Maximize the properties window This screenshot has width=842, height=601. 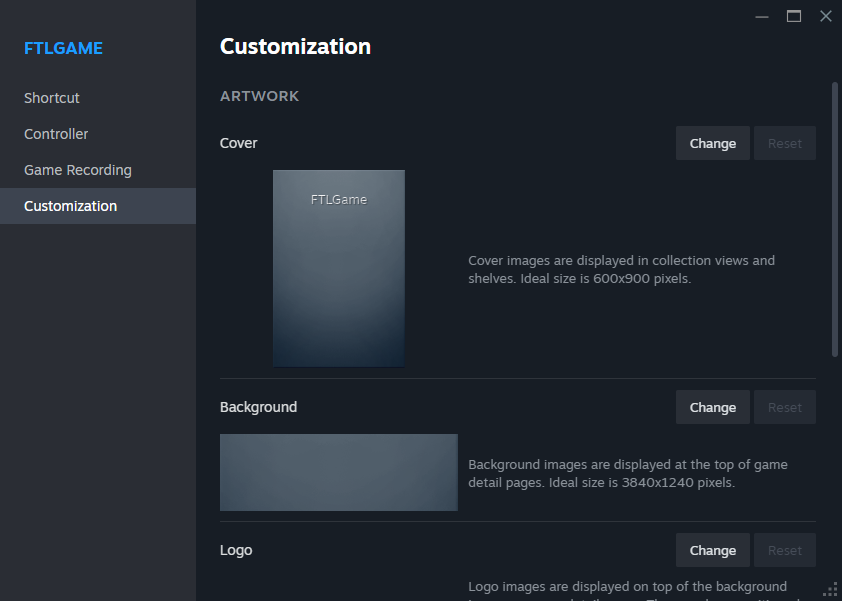[x=794, y=16]
